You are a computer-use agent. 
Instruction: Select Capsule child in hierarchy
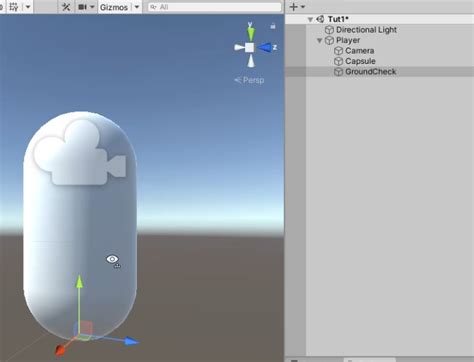360,61
